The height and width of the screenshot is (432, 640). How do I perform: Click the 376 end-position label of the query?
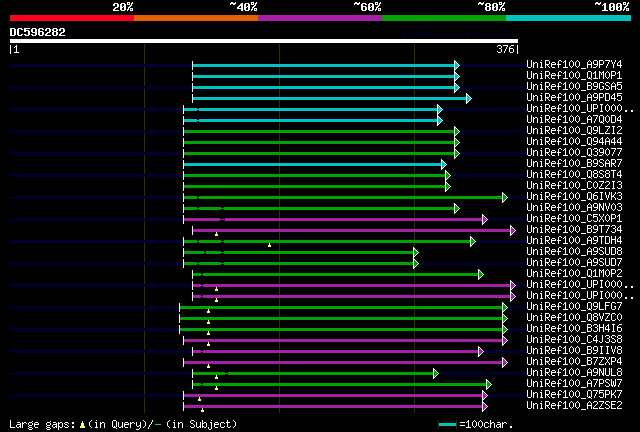[x=505, y=49]
